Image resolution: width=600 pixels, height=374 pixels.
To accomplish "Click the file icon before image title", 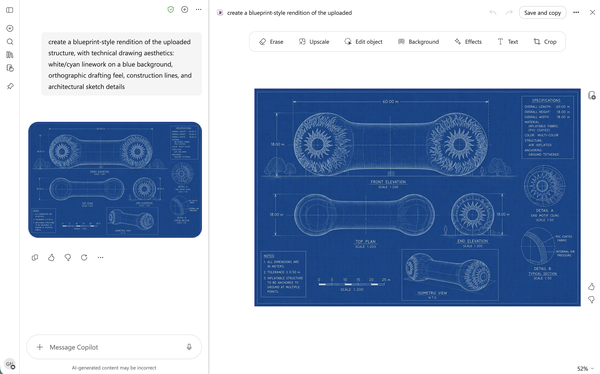I will (220, 13).
